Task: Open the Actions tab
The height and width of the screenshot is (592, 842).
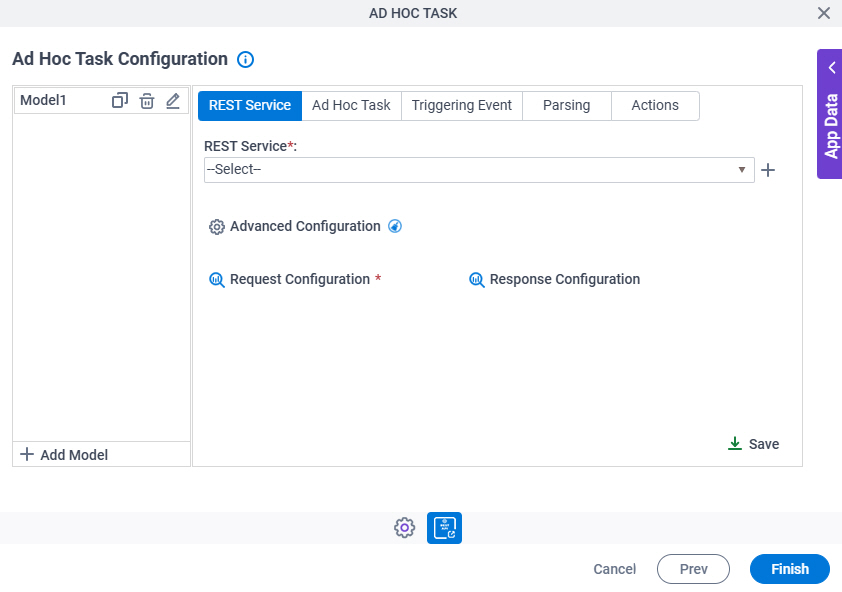Action: pos(655,105)
